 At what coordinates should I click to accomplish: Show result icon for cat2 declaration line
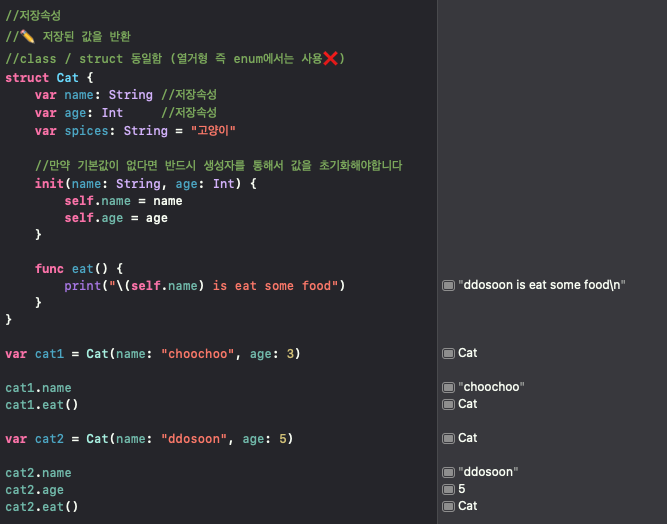pyautogui.click(x=448, y=439)
